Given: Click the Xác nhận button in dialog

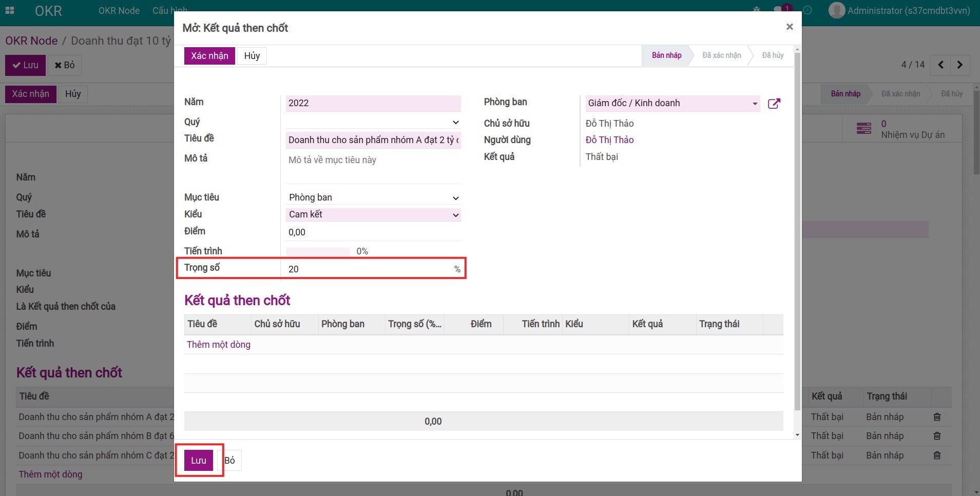Looking at the screenshot, I should pyautogui.click(x=209, y=56).
